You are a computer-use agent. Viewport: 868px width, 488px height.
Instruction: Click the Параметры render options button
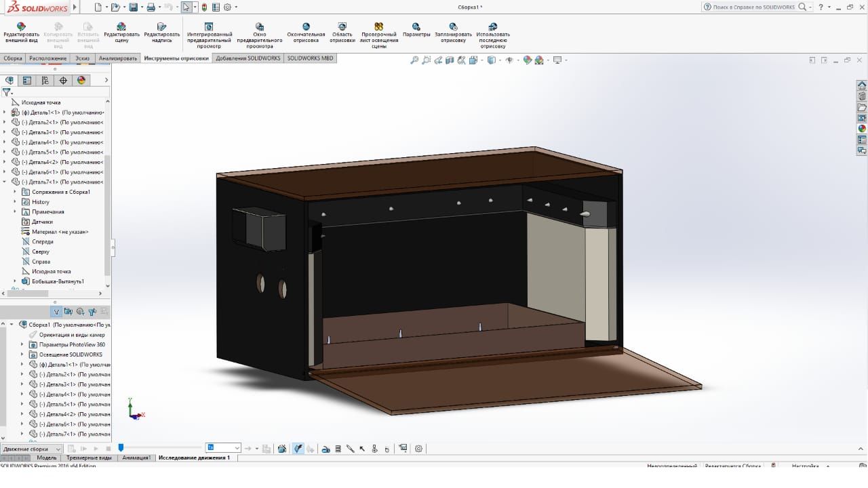click(416, 27)
